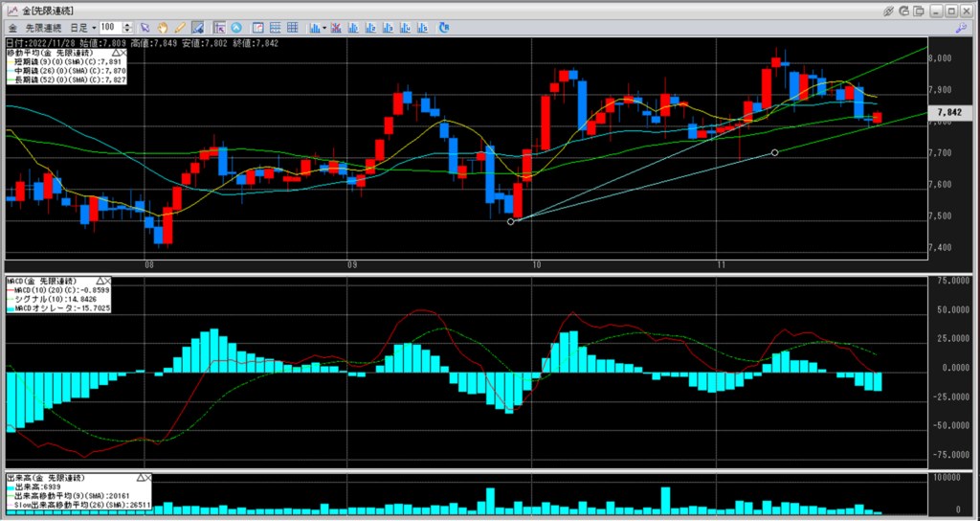
Task: Click the title bar refresh icon
Action: point(903,11)
